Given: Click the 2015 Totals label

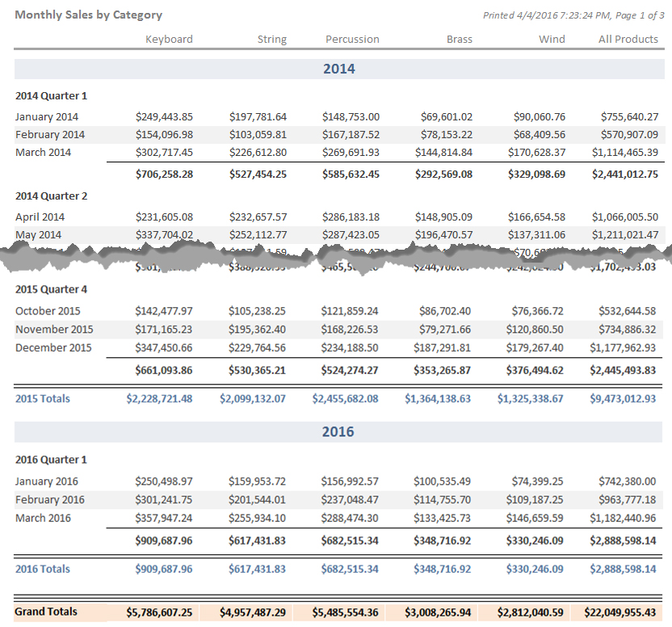Looking at the screenshot, I should point(43,398).
